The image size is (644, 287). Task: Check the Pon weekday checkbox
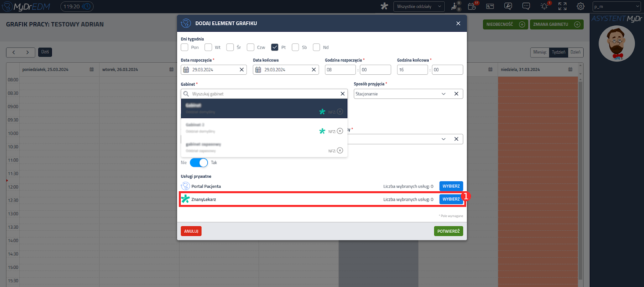[x=184, y=47]
